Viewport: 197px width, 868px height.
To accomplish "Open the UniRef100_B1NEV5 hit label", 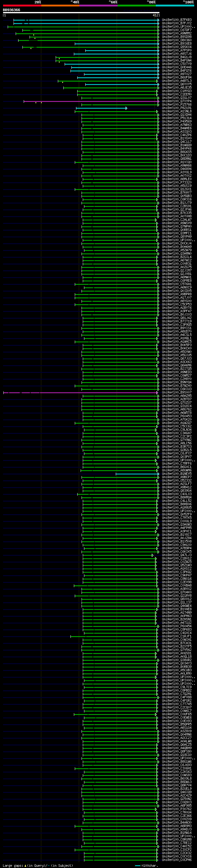I will tap(177, 474).
